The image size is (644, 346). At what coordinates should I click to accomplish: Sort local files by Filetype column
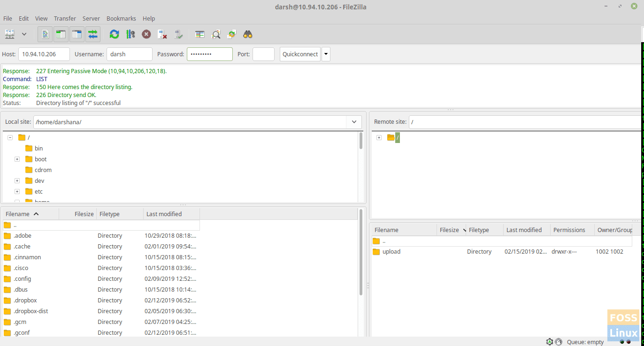[x=120, y=214]
